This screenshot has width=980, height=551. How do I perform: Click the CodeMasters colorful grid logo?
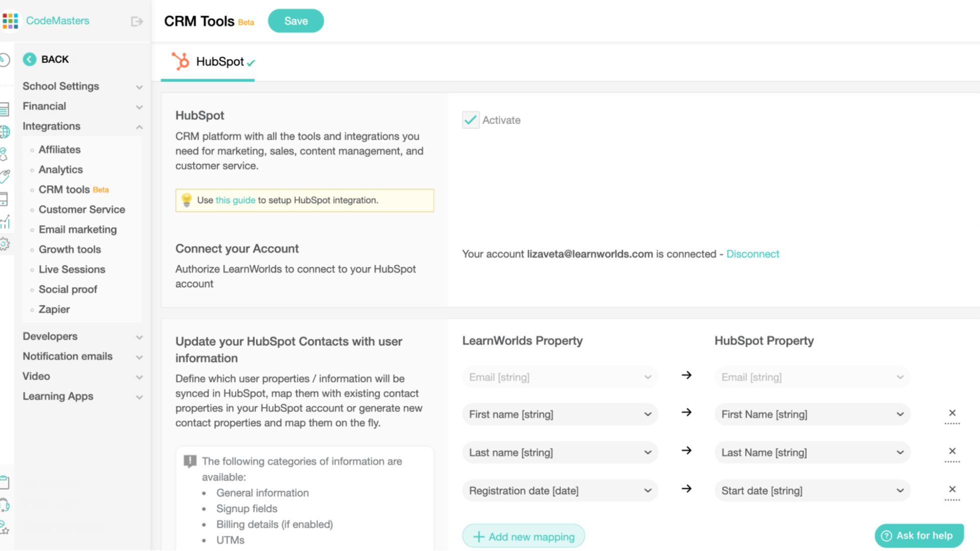(10, 21)
